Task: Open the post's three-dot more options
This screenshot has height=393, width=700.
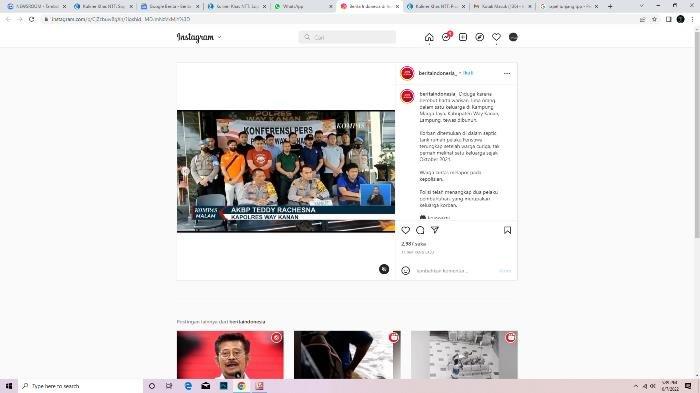Action: (x=507, y=73)
